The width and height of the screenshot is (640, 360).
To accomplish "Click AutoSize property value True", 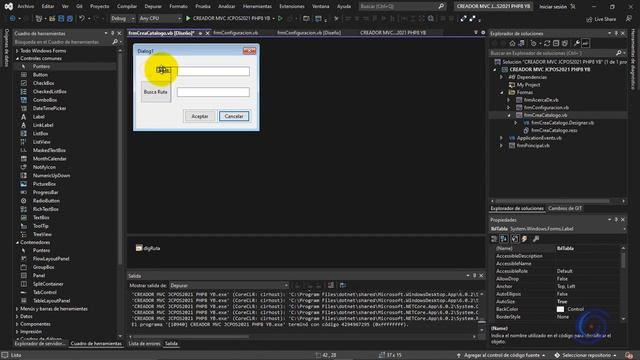I will pyautogui.click(x=562, y=302).
